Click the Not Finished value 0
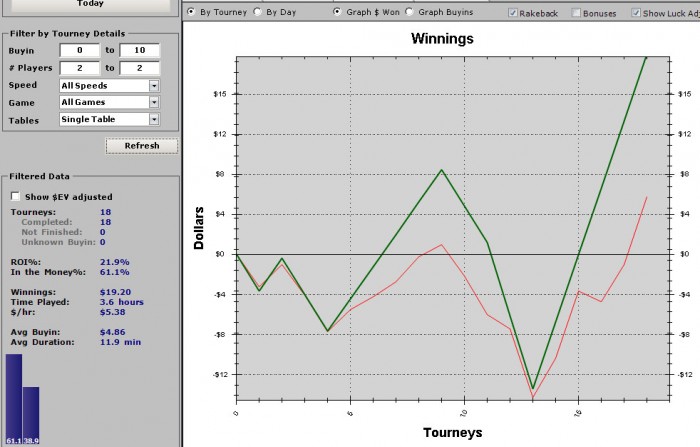Screen dimensions: 700x447 pyautogui.click(x=103, y=232)
